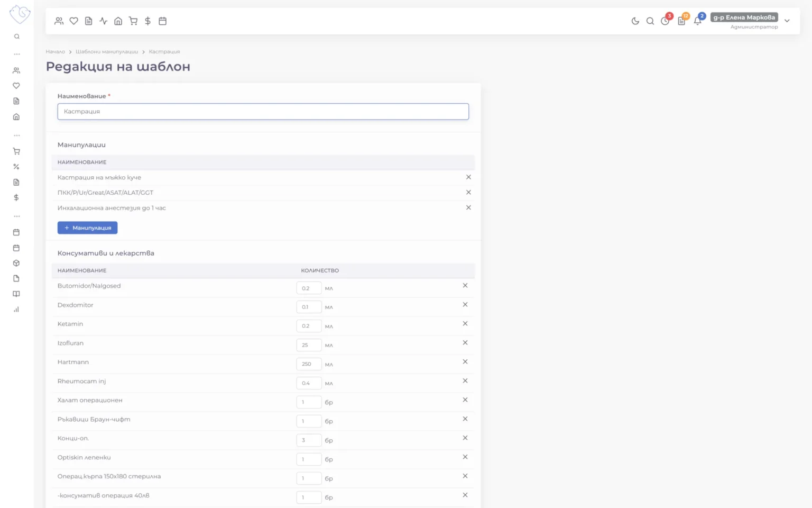Screen dimensions: 812x508
Task: Open the clock icon with red badge 3
Action: 666,21
